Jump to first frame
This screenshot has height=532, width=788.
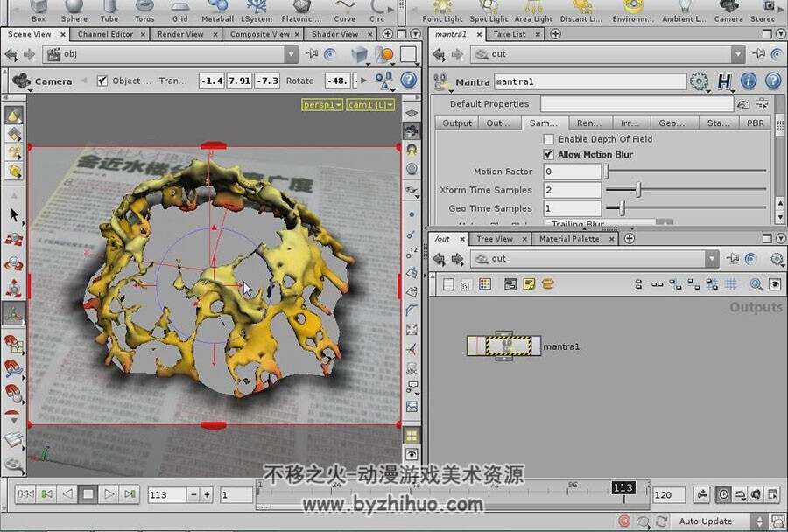(26, 494)
